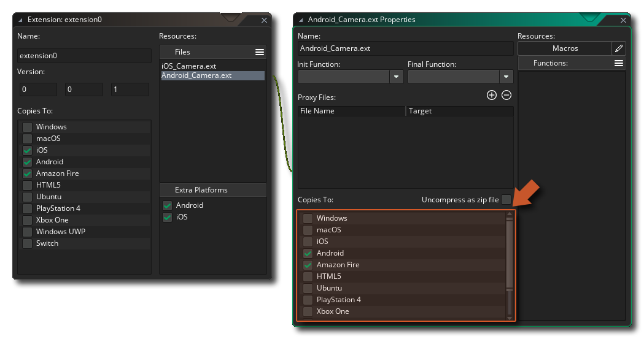644x339 pixels.
Task: Uncheck iOS under Extra Platforms
Action: tap(167, 217)
